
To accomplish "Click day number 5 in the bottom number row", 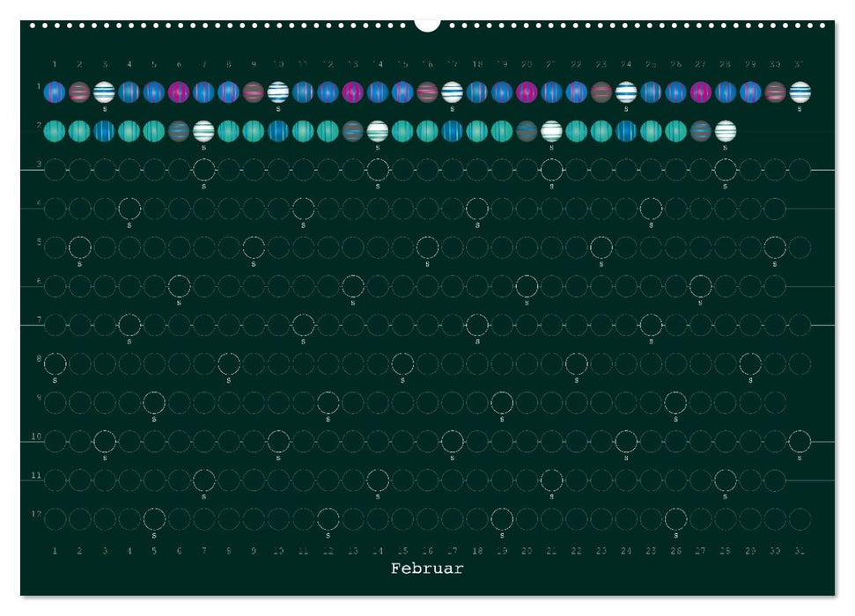I will click(x=154, y=551).
